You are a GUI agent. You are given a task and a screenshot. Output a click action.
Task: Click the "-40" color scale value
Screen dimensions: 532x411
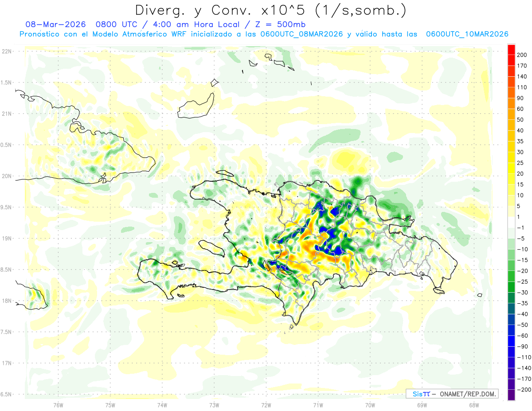523,314
